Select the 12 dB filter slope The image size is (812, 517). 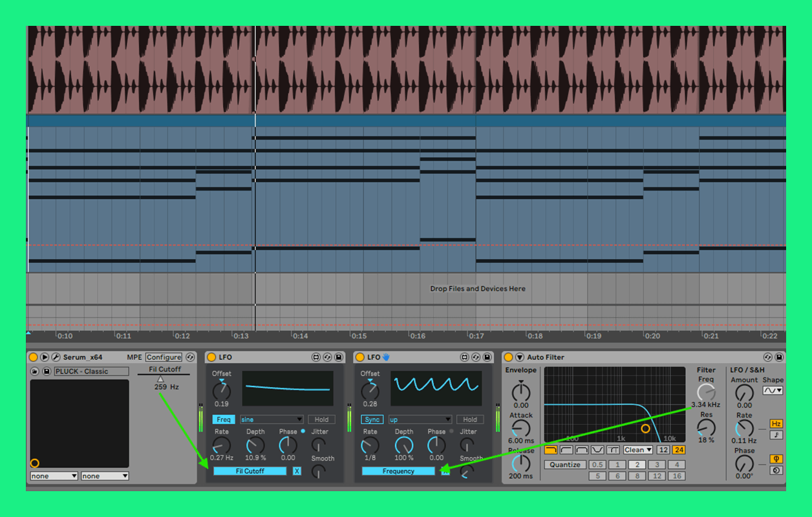click(663, 450)
